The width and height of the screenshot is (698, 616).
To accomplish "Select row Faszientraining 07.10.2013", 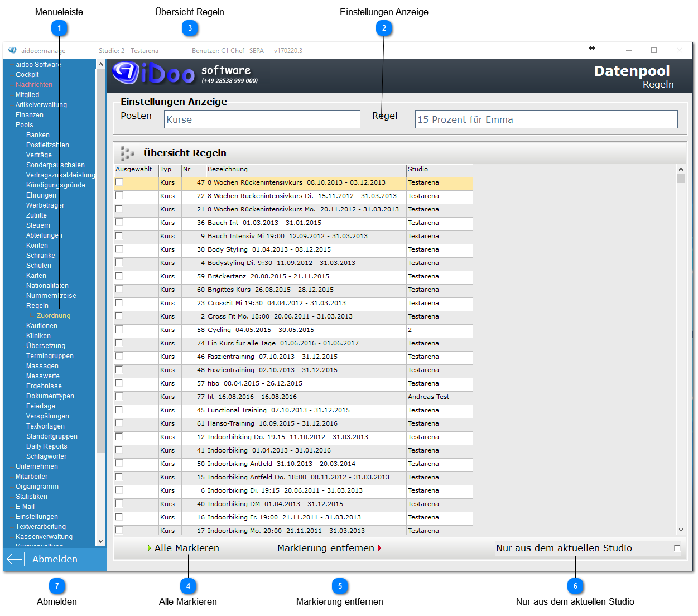I will coord(293,357).
